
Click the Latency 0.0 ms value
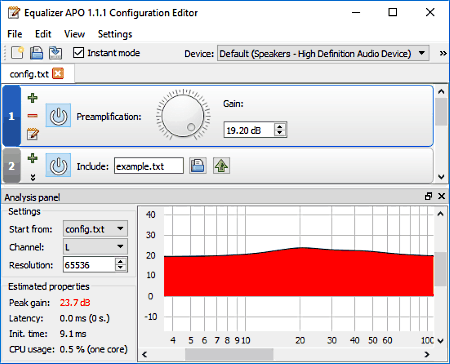click(x=84, y=318)
